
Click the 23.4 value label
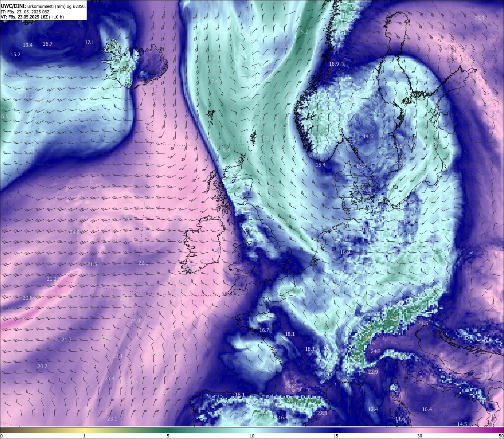[x=109, y=378]
